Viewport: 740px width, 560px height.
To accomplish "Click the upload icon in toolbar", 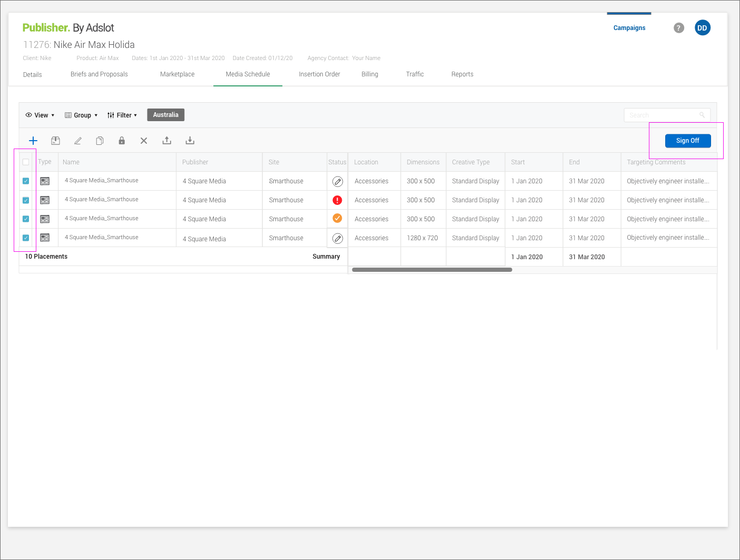I will [167, 141].
